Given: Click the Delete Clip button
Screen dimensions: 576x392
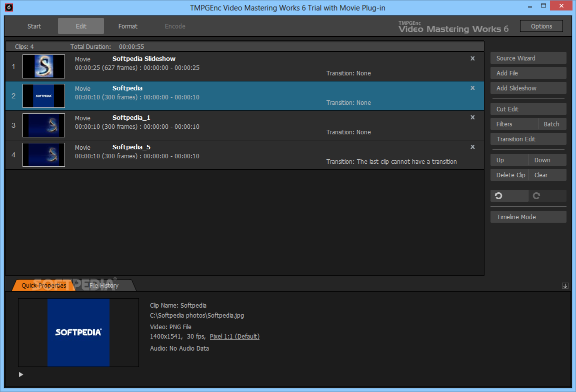Looking at the screenshot, I should pos(509,175).
